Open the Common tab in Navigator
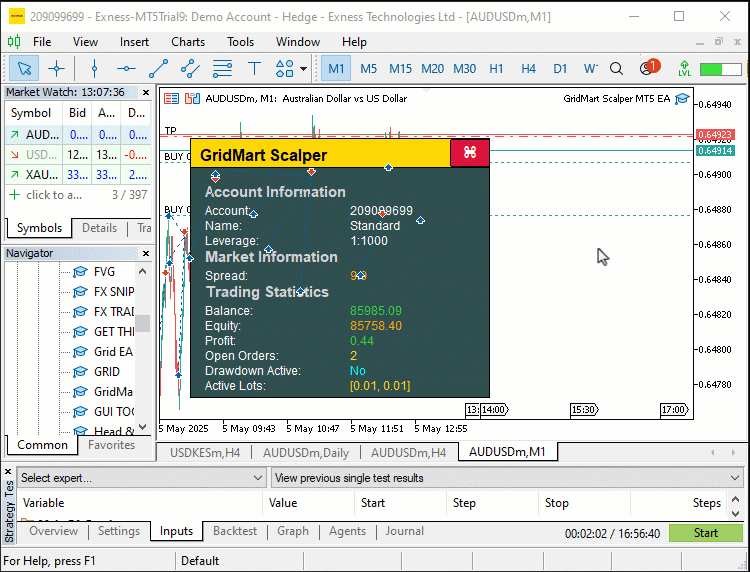This screenshot has width=750, height=572. [x=42, y=445]
